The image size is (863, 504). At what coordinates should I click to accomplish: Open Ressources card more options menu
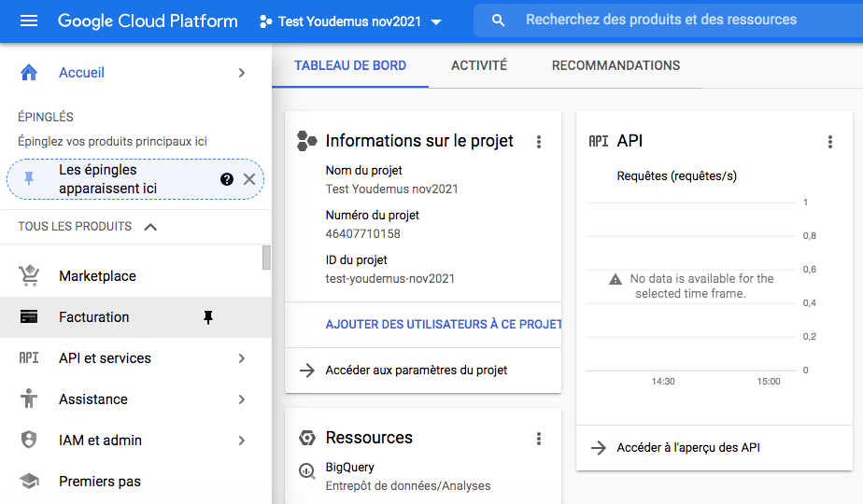(x=539, y=439)
